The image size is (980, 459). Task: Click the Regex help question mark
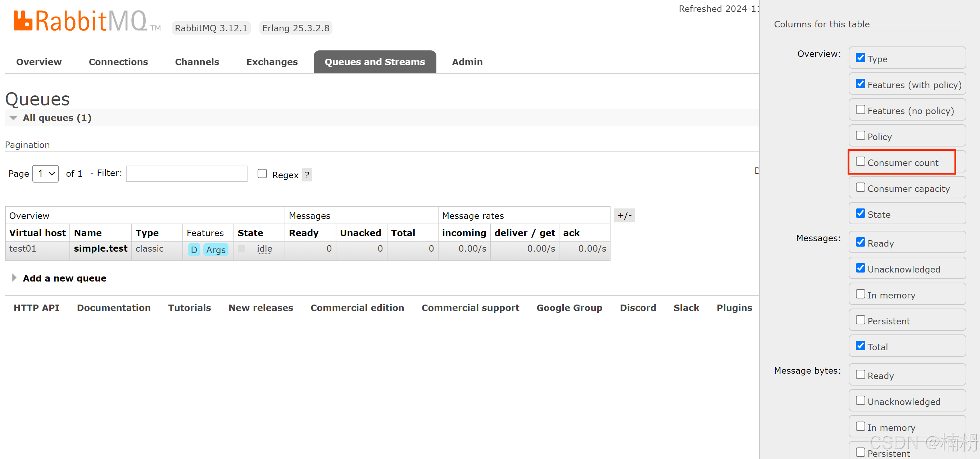[307, 175]
